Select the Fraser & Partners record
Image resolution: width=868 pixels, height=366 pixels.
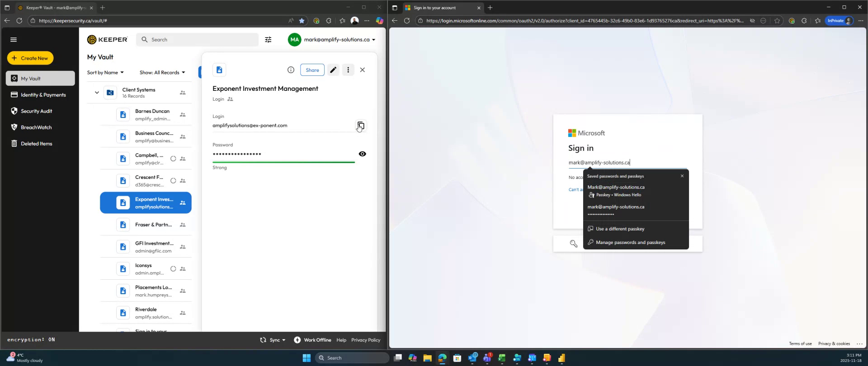click(x=146, y=225)
